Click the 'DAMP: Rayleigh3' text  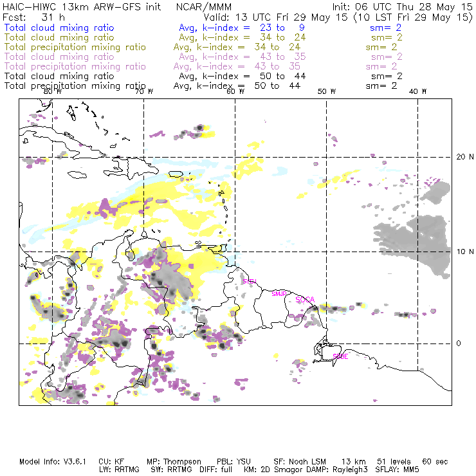click(x=337, y=470)
